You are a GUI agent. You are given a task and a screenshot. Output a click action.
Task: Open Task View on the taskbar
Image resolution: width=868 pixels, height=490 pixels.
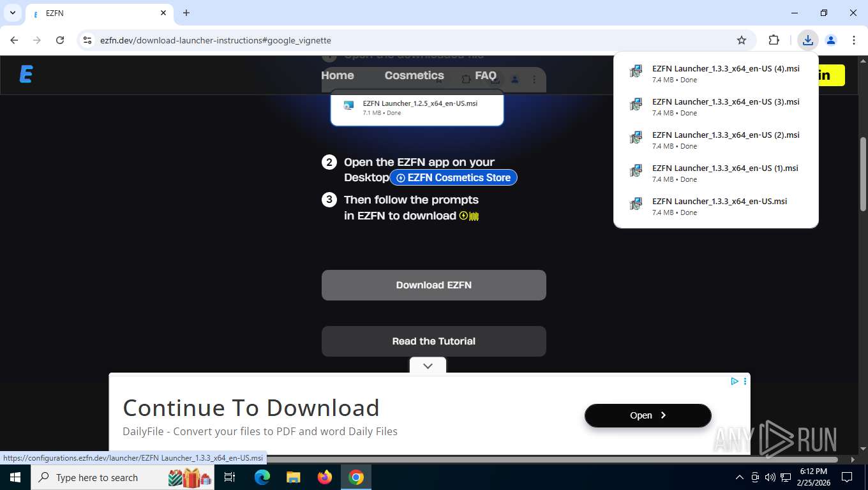230,477
